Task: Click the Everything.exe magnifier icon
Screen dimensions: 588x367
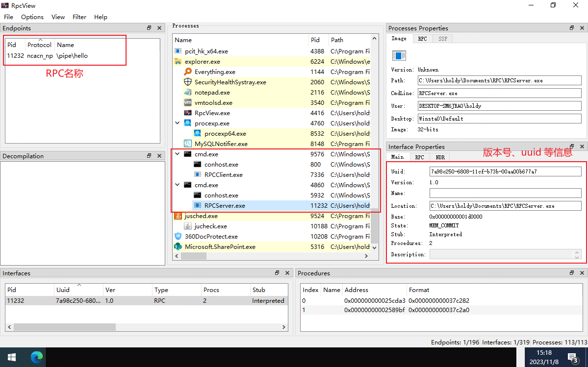Action: [x=188, y=72]
